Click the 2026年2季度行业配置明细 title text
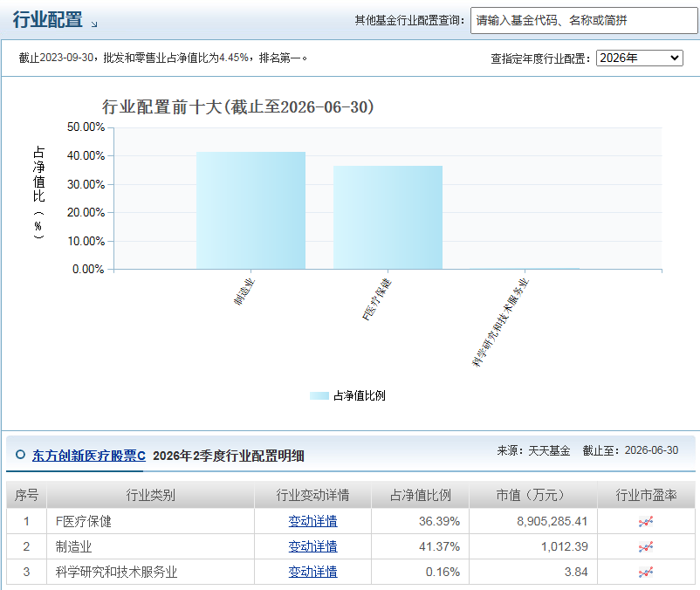Screen dimensions: 700x590 point(229,456)
